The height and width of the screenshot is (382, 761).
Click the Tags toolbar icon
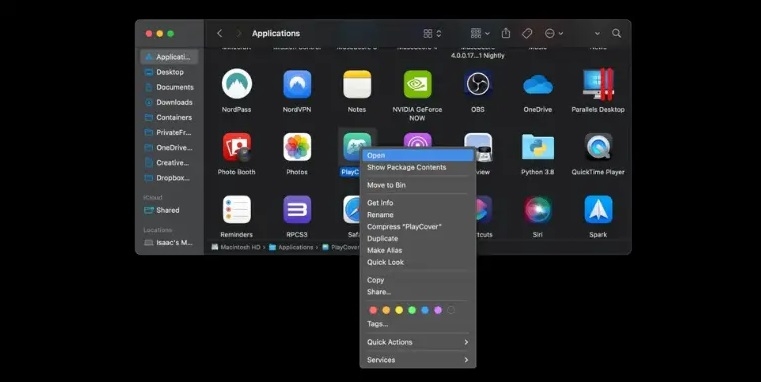tap(527, 33)
